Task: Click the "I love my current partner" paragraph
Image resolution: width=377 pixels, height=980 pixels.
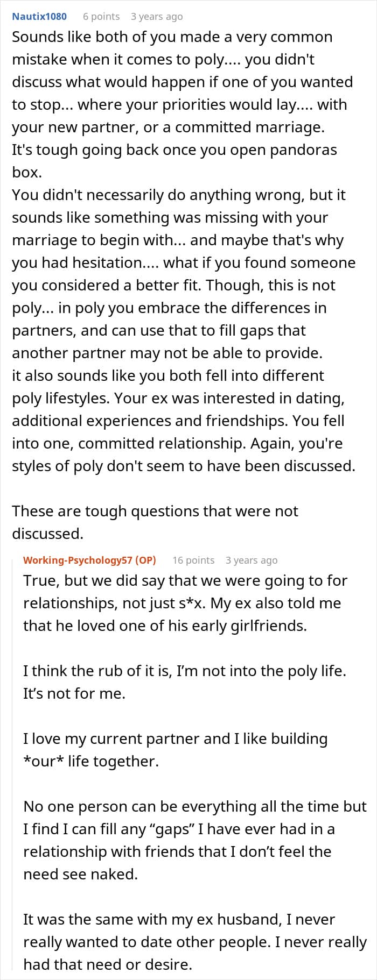Action: click(175, 738)
